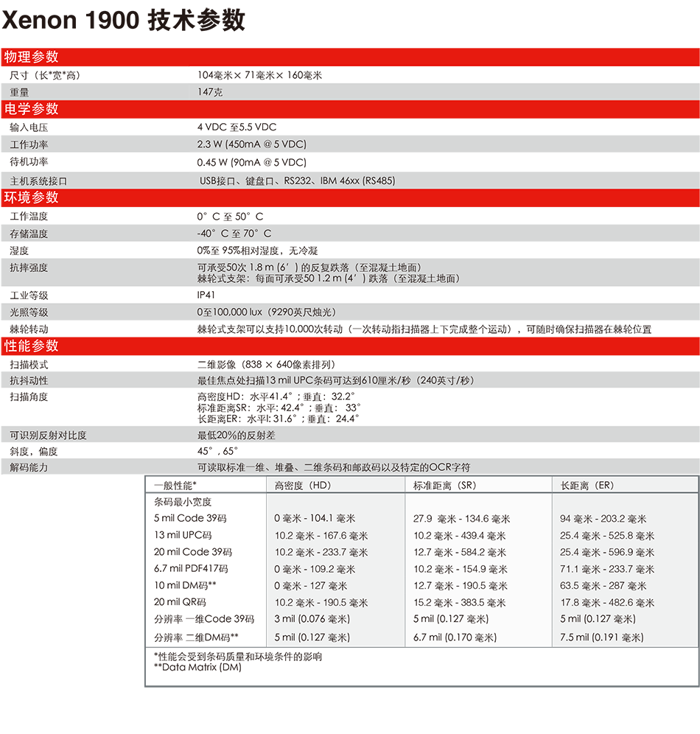The image size is (700, 734).
Task: Click the '一般性能*' column header
Action: coord(175,486)
